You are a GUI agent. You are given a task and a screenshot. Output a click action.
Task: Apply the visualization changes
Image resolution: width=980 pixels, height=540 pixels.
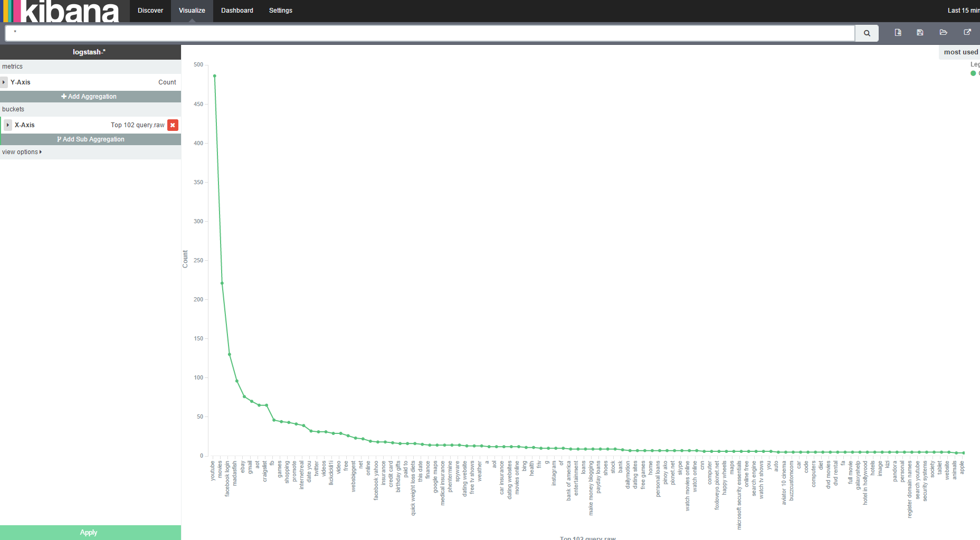point(88,532)
